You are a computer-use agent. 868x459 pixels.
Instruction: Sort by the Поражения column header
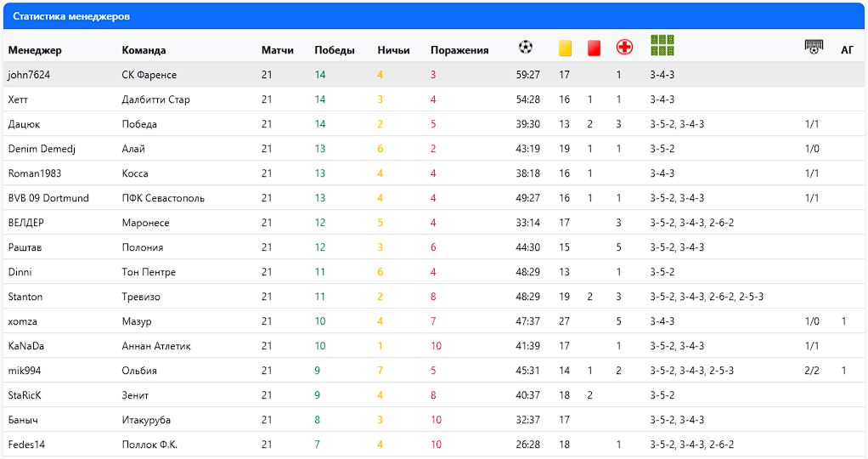[459, 50]
